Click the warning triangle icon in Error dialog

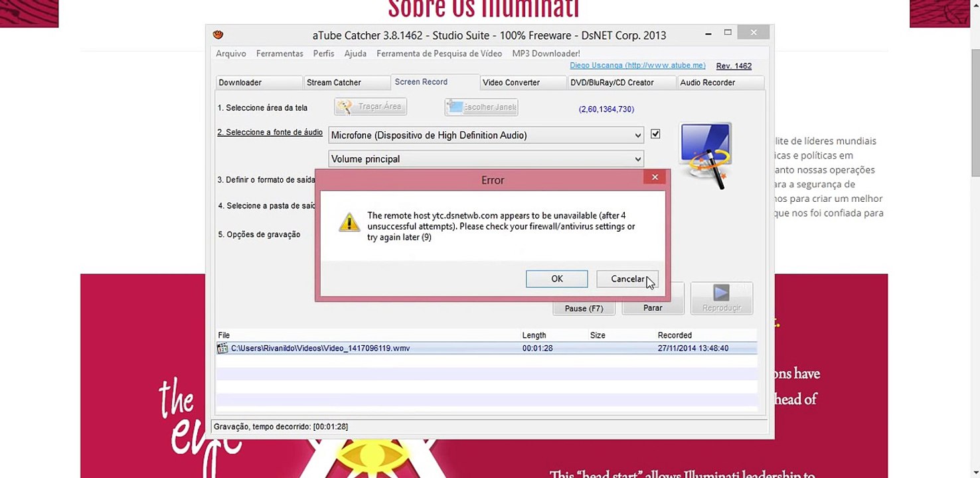[x=349, y=222]
